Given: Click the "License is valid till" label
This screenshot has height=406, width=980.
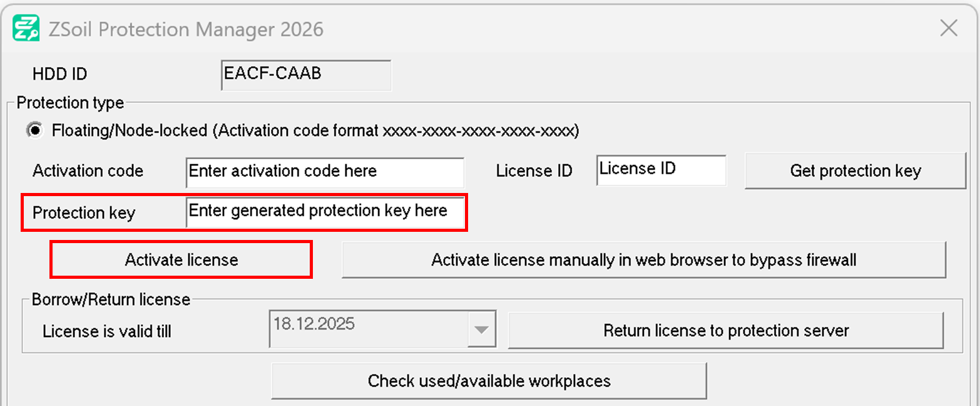Looking at the screenshot, I should coord(106,331).
